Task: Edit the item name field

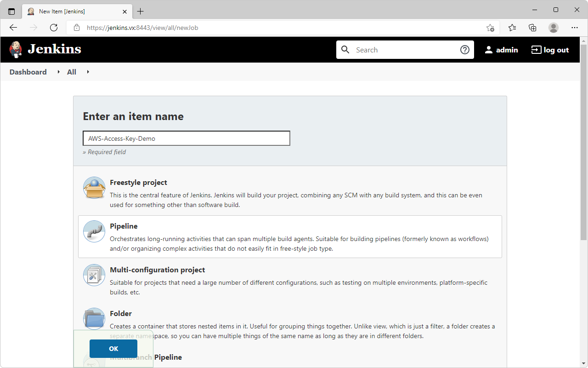Action: 187,138
